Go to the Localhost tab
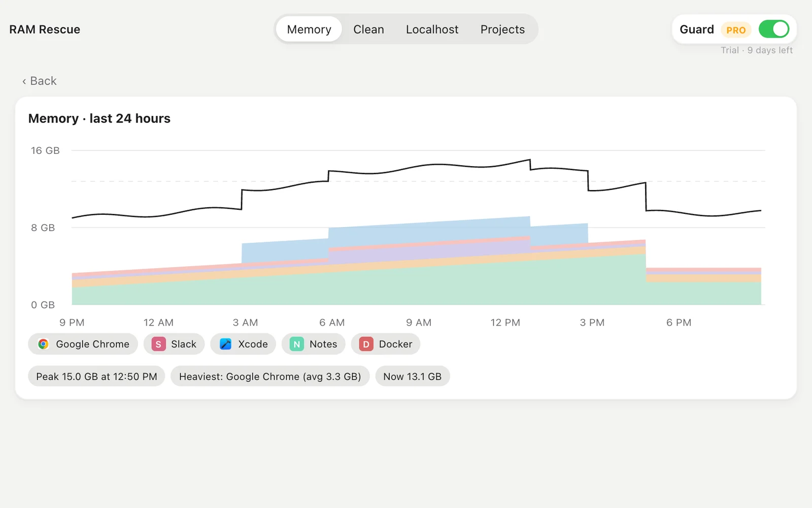This screenshot has width=812, height=508. click(x=432, y=29)
